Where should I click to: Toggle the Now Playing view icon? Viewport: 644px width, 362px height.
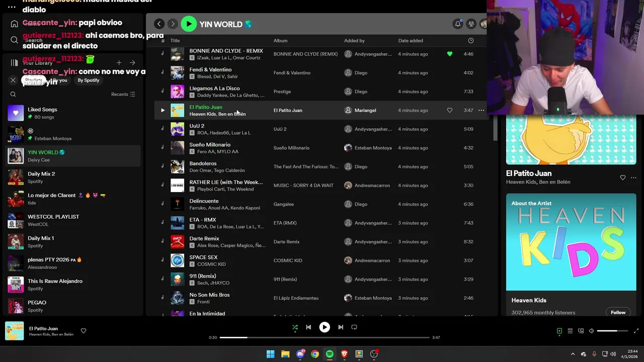pos(559,331)
